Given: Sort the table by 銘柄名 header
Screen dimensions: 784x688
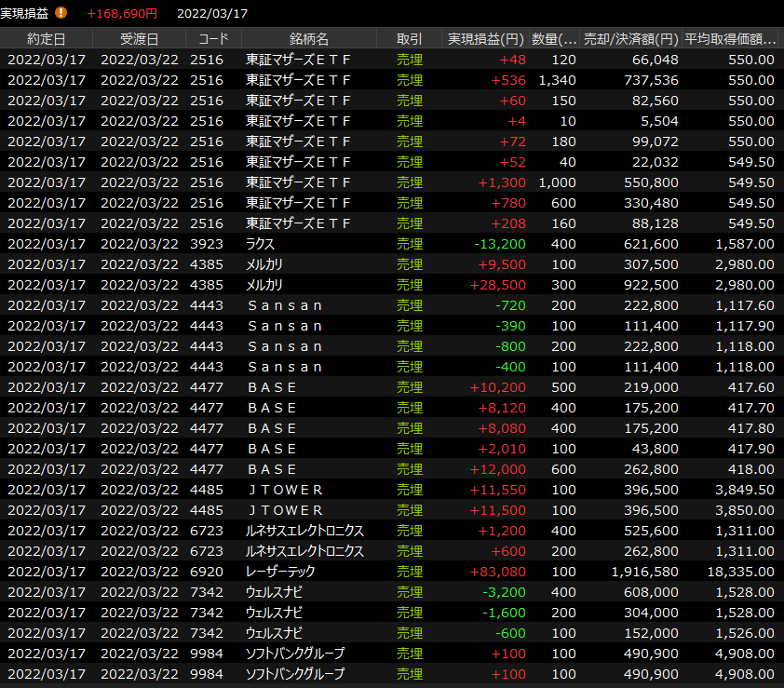Looking at the screenshot, I should click(308, 38).
